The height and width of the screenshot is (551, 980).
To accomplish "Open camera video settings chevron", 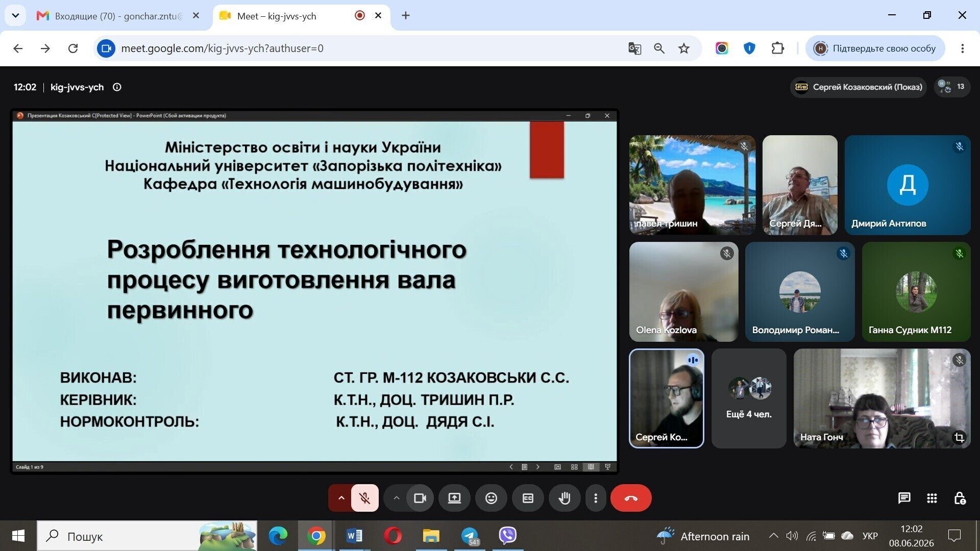I will 396,498.
